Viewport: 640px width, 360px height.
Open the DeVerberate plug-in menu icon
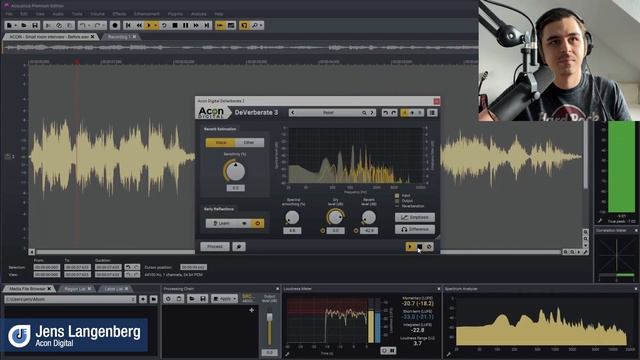[x=432, y=113]
